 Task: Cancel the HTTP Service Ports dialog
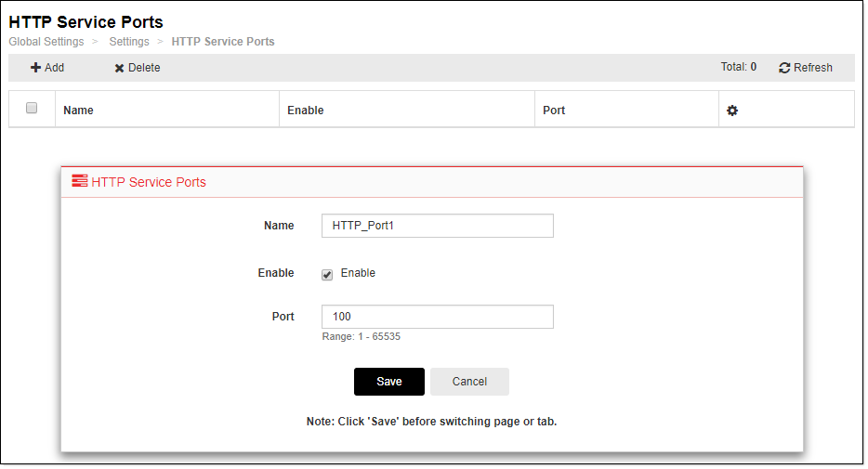pos(469,382)
